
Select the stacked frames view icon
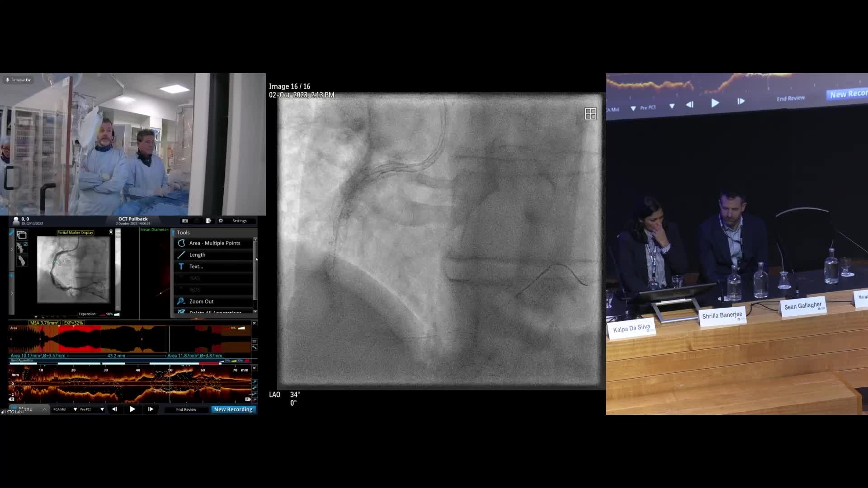tap(22, 235)
